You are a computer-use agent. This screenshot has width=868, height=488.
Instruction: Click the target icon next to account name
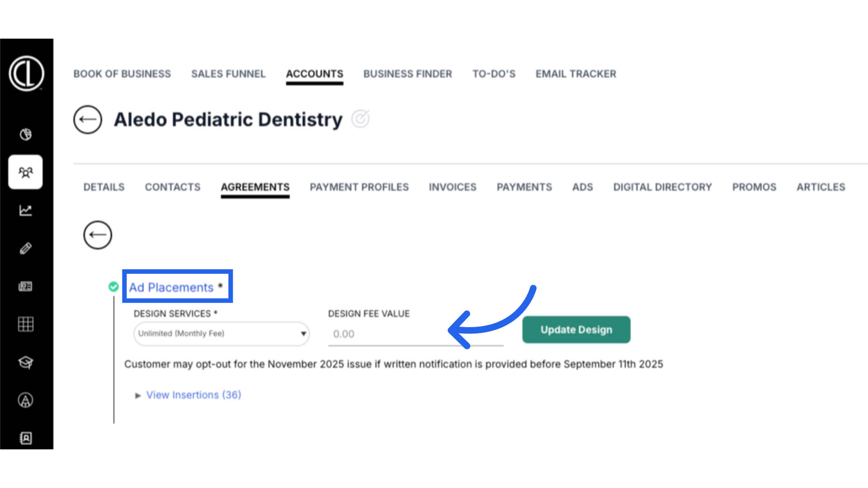[x=360, y=119]
